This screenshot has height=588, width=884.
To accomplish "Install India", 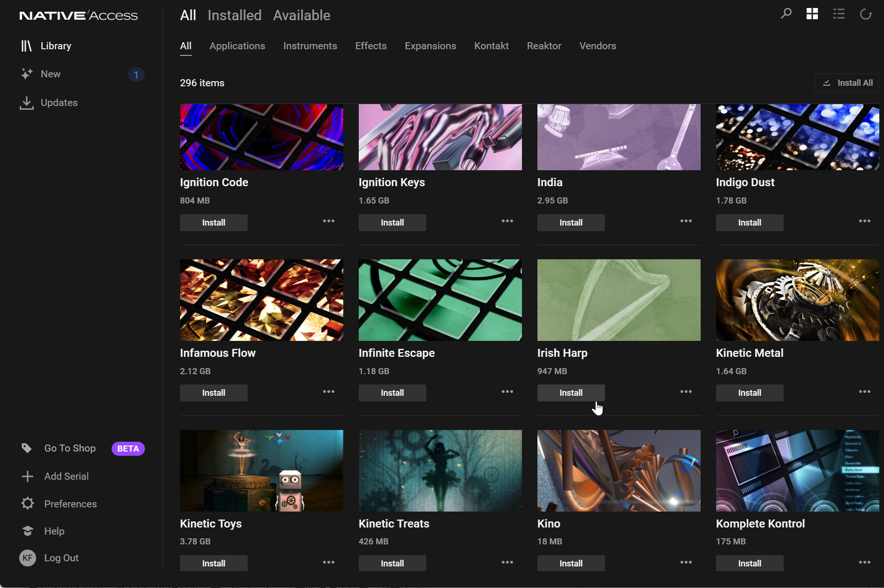I will (x=571, y=223).
